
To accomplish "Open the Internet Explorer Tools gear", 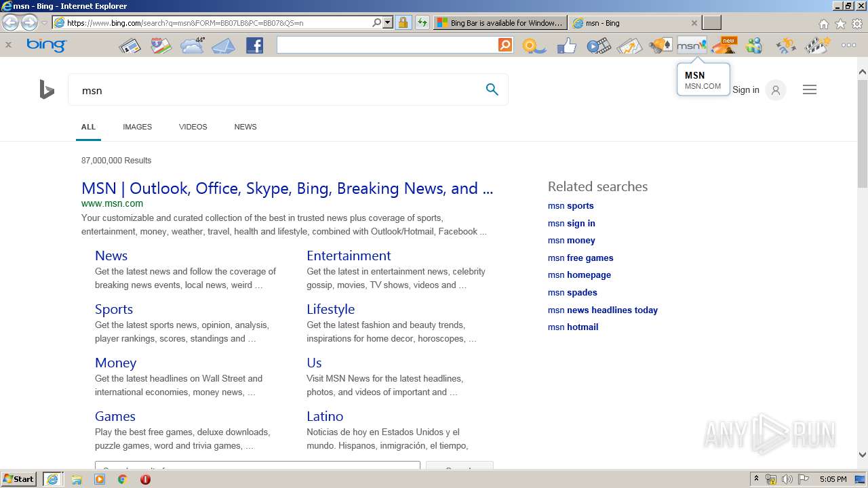I will tap(857, 24).
